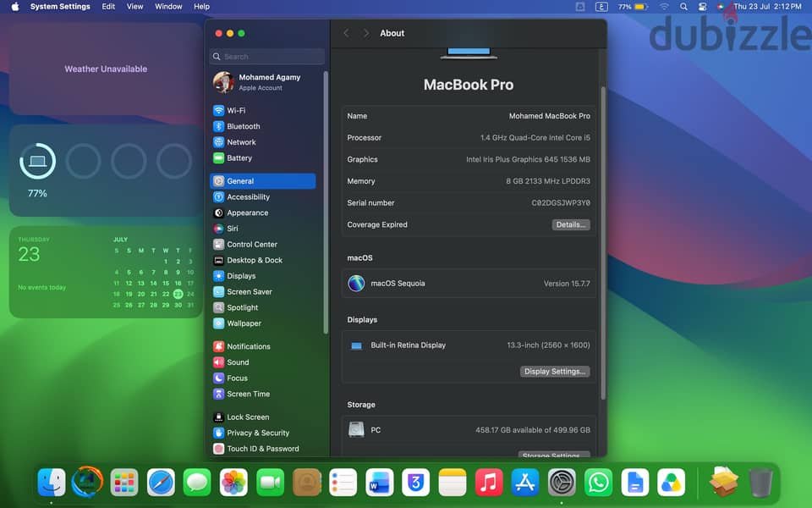Launch Launchpad from the Dock
Screen dimensions: 812x508
click(x=124, y=482)
